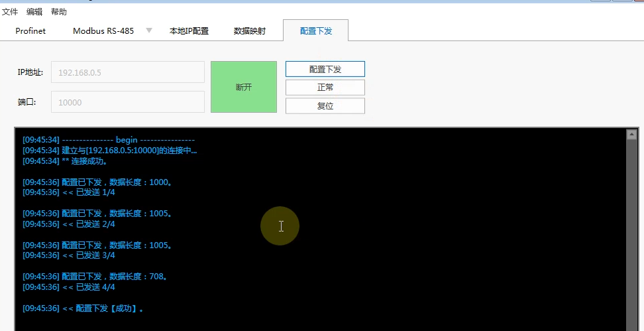Image resolution: width=644 pixels, height=331 pixels.
Task: Select the 配置下发 tab
Action: (316, 31)
